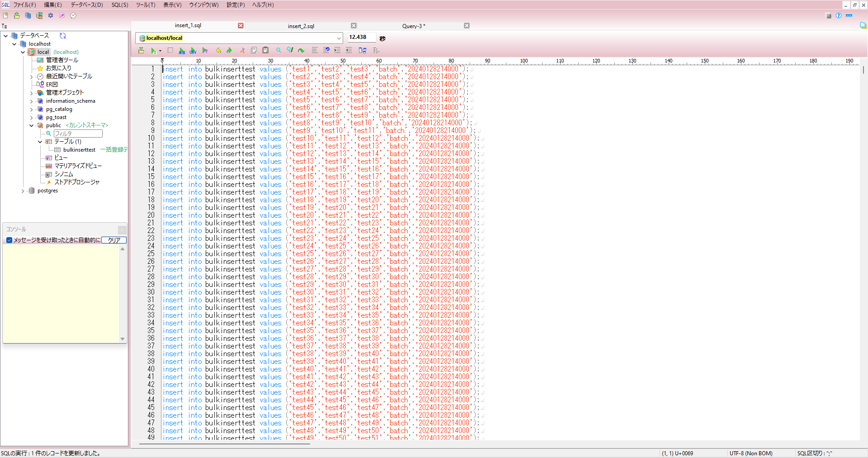Click the scissors Cut icon
Image resolution: width=868 pixels, height=458 pixels.
click(x=242, y=51)
